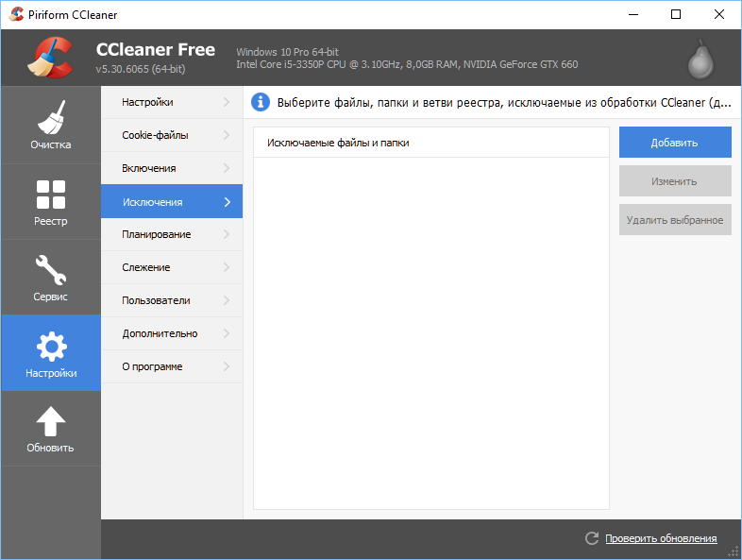Click chevron next to Исключения
The width and height of the screenshot is (742, 560).
tap(228, 202)
